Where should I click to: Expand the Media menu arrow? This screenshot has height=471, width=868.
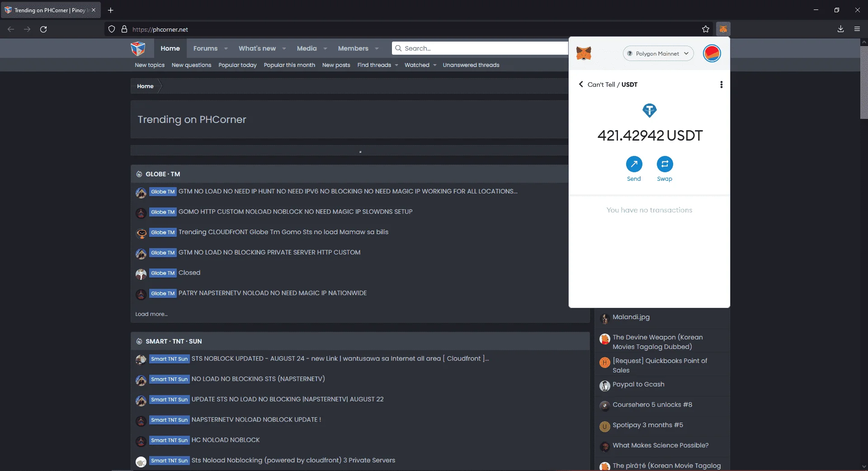point(325,48)
